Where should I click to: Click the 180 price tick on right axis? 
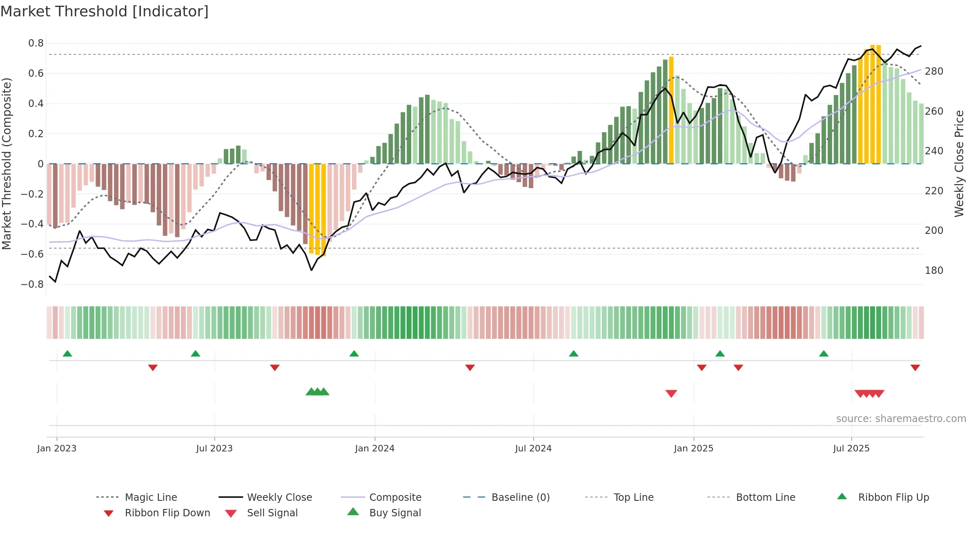click(x=934, y=271)
